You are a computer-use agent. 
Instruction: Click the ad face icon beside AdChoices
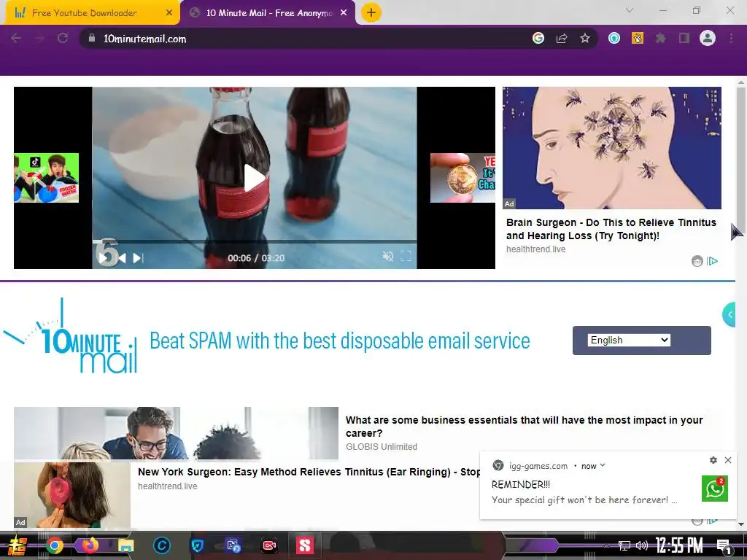click(x=697, y=261)
